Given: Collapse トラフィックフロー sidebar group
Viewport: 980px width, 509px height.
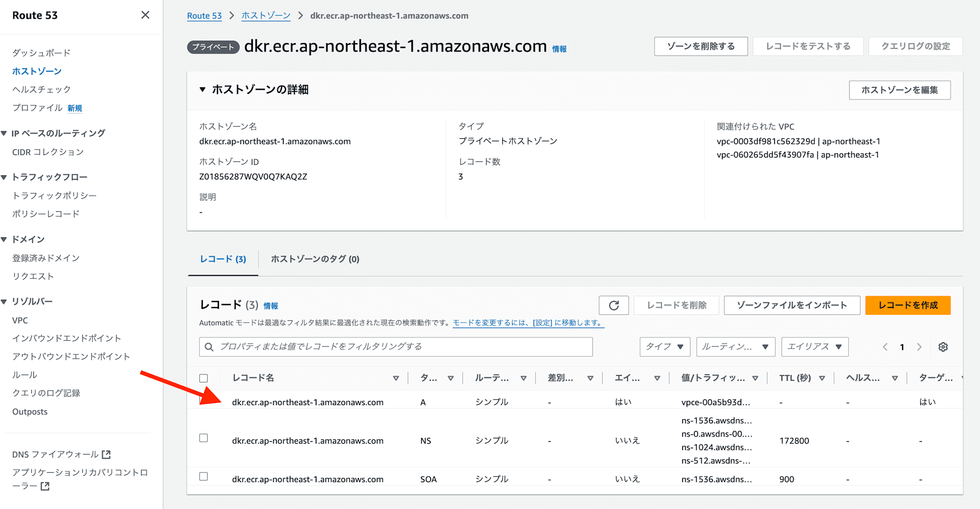Looking at the screenshot, I should [4, 177].
